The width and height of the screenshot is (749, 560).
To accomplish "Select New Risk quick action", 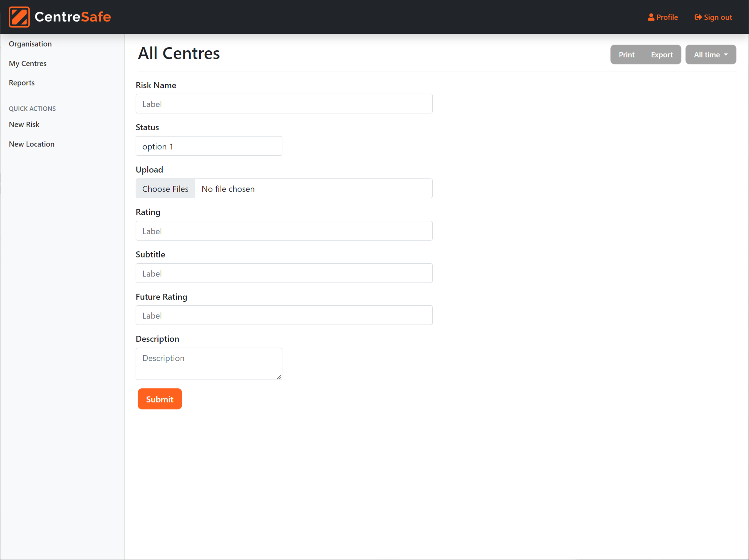I will point(24,124).
